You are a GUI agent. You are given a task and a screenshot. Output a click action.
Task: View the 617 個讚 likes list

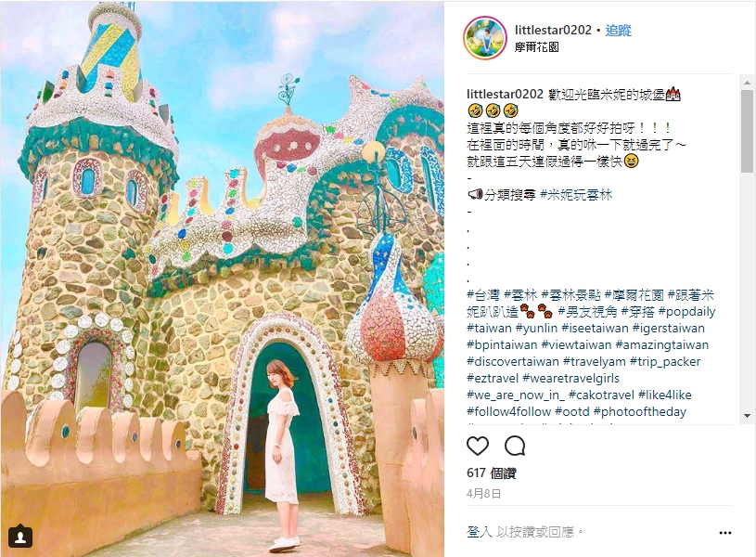point(492,473)
